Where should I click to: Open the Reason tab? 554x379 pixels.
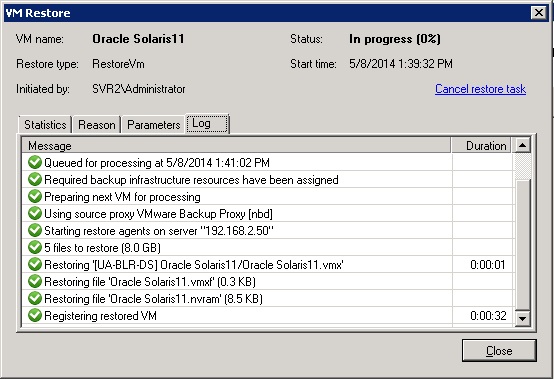click(x=97, y=125)
